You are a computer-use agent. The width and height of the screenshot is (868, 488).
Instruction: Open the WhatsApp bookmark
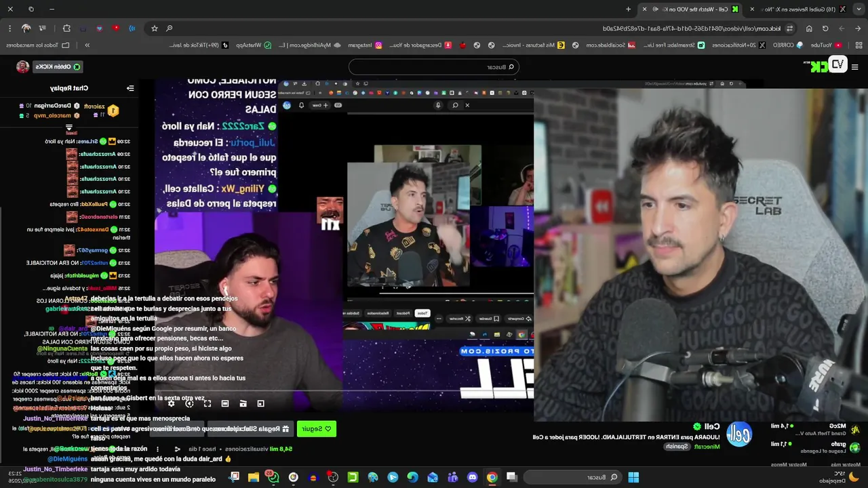coord(254,45)
